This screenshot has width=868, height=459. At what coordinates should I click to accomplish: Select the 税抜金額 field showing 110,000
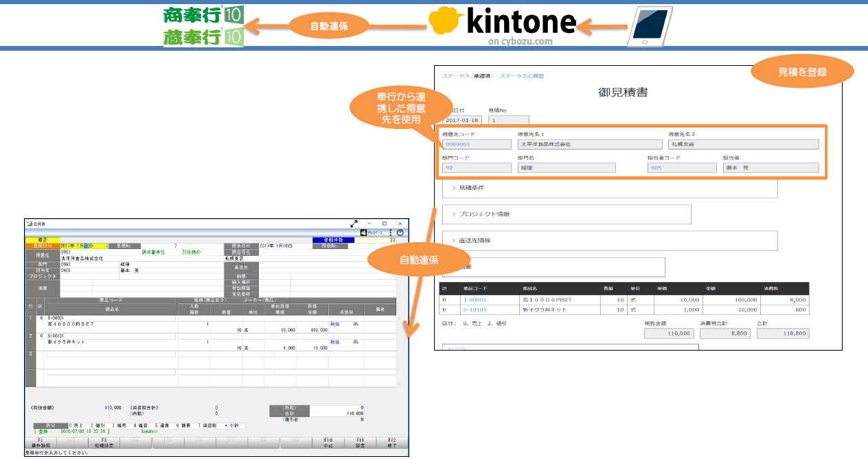(668, 333)
